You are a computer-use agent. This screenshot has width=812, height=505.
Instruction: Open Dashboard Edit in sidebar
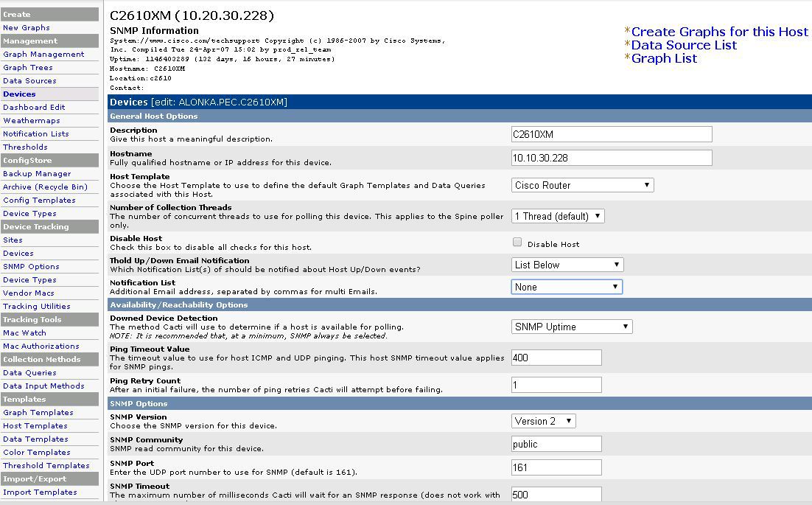pyautogui.click(x=34, y=107)
